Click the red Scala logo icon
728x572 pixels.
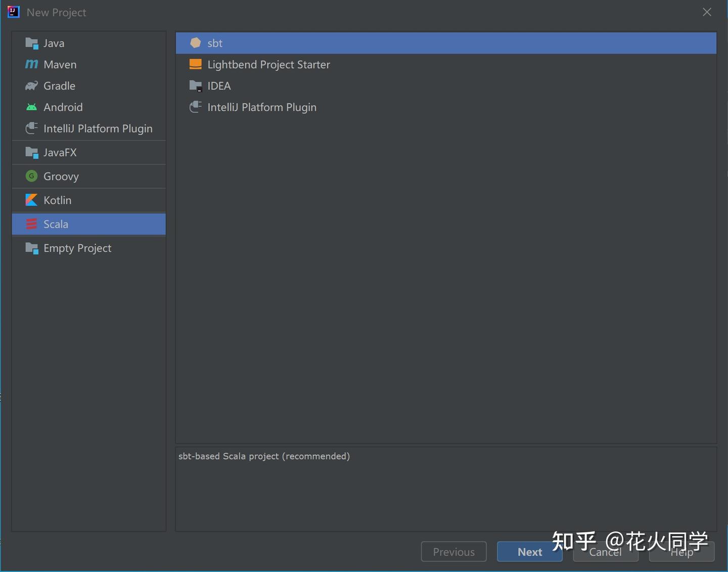click(x=31, y=224)
